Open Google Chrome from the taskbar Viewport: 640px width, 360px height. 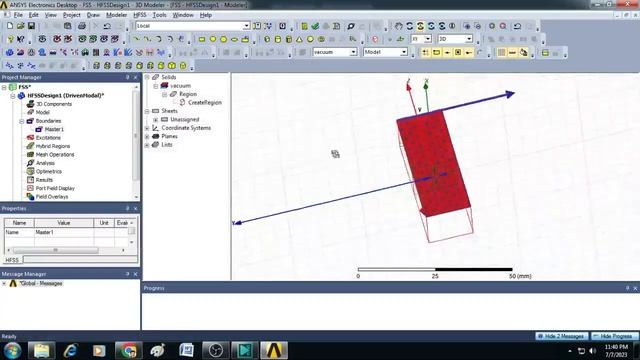(129, 350)
